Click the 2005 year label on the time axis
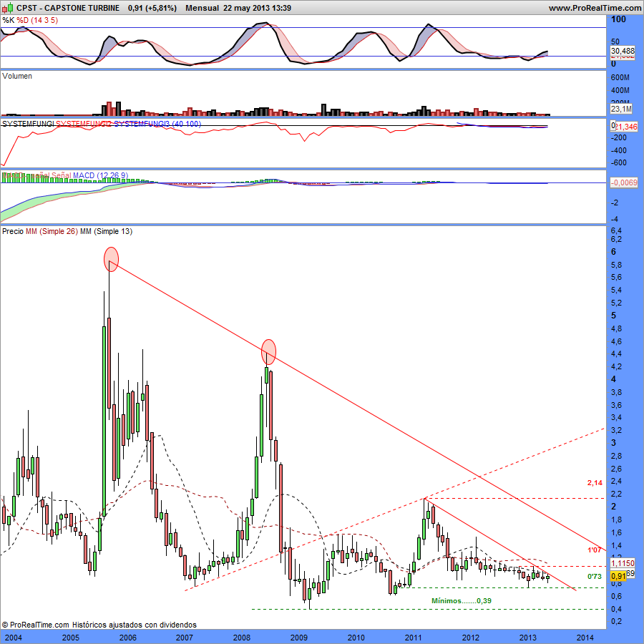Screen dimensions: 644x644 pyautogui.click(x=71, y=638)
